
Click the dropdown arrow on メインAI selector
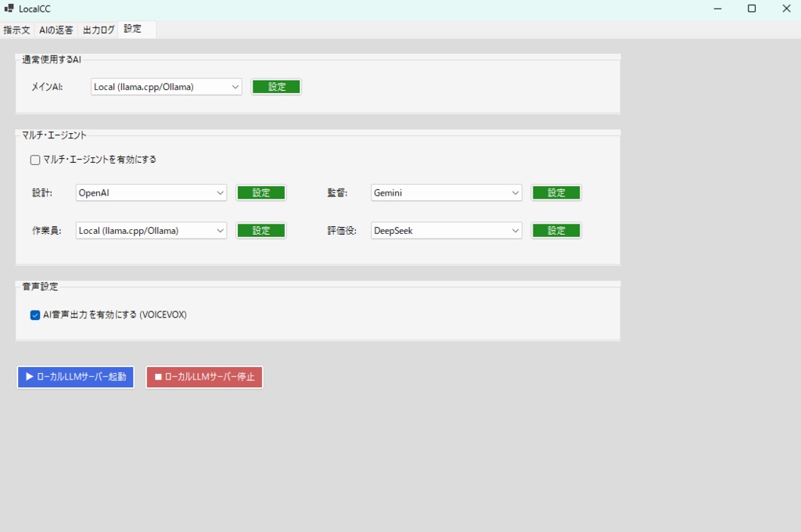pos(235,86)
